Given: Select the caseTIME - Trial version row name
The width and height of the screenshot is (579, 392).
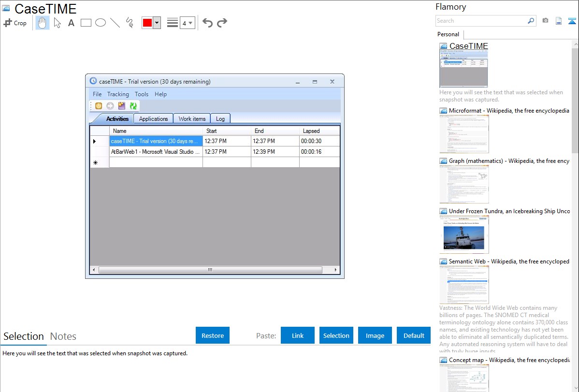Looking at the screenshot, I should [156, 141].
